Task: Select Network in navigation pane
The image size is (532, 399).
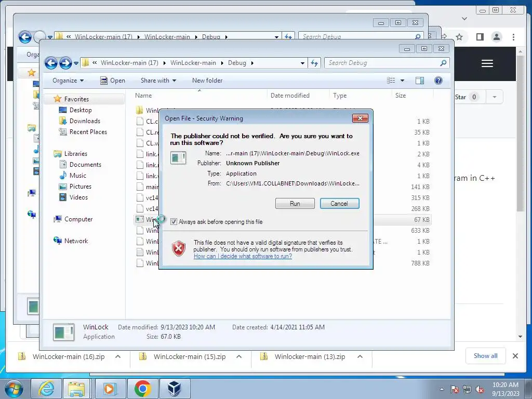Action: [76, 241]
